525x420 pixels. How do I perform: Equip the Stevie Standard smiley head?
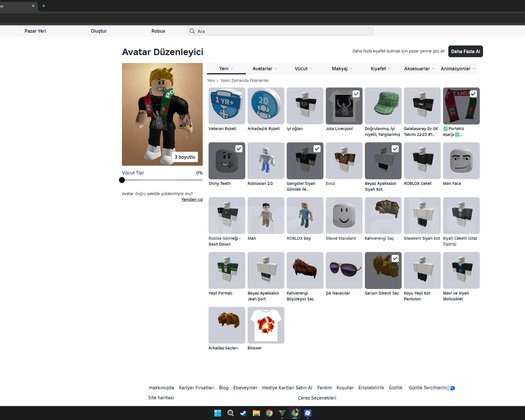click(x=344, y=215)
